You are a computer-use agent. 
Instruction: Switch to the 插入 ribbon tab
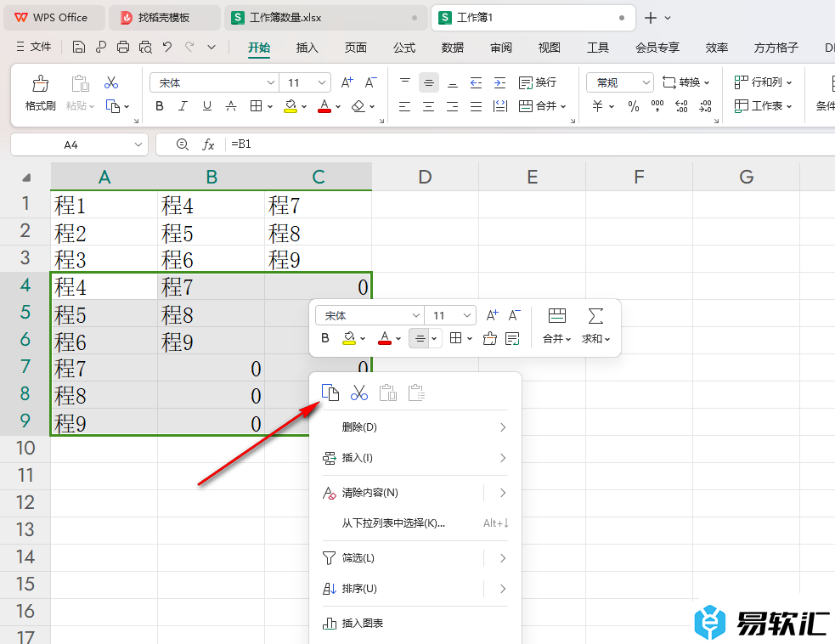[307, 48]
